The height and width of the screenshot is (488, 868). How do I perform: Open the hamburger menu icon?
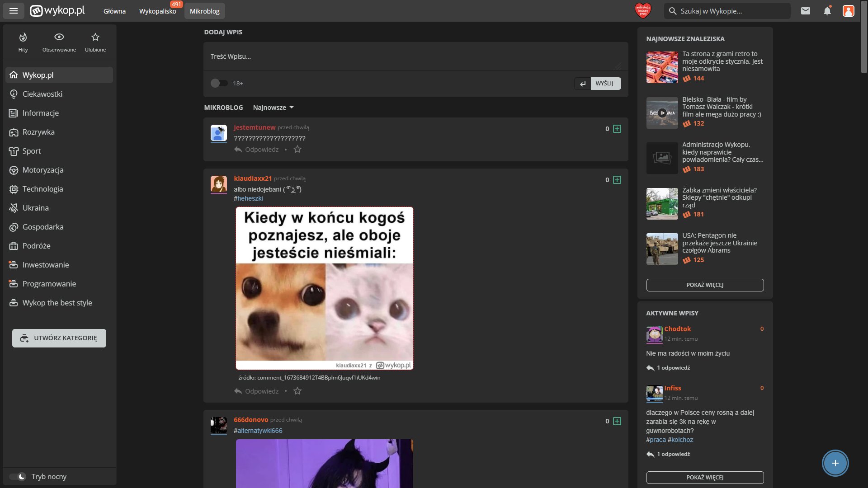[14, 11]
